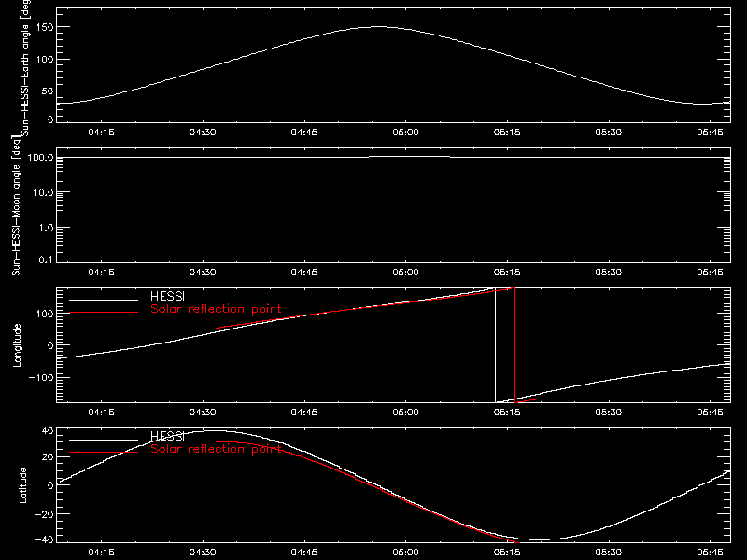Select the 0.1 tick on Moon angle plot

click(x=46, y=259)
